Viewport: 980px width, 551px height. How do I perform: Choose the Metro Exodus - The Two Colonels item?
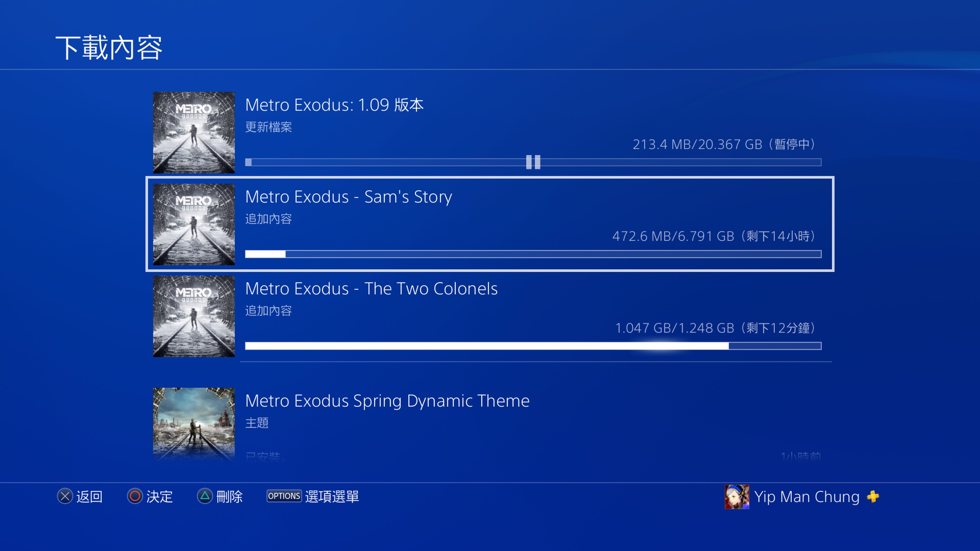[x=490, y=316]
